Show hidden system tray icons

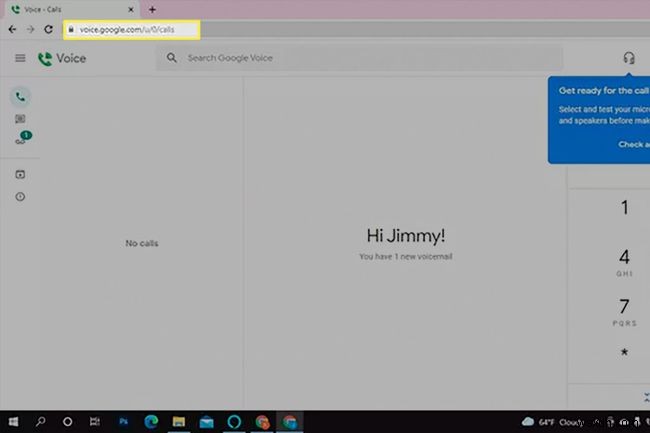[x=596, y=422]
